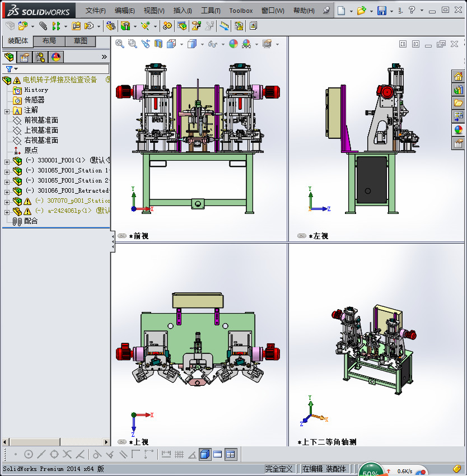The height and width of the screenshot is (476, 467).
Task: Expand the 注解 annotations tree node
Action: pyautogui.click(x=7, y=111)
